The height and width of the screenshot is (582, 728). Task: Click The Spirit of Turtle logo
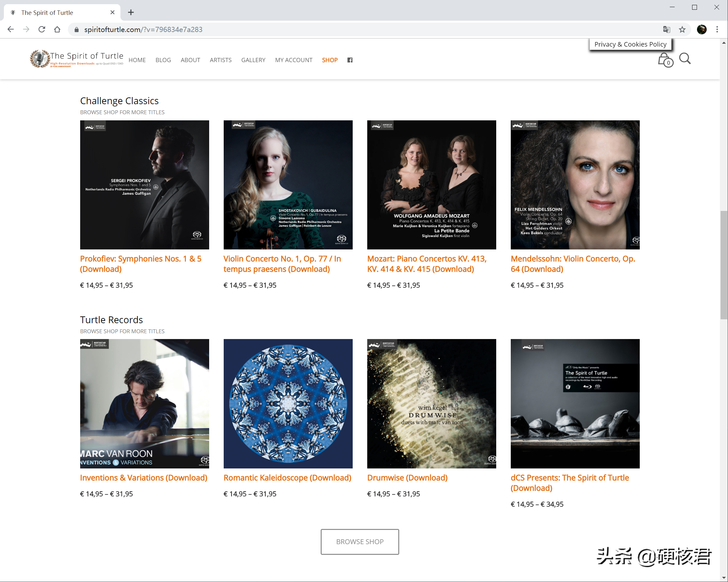coord(77,59)
